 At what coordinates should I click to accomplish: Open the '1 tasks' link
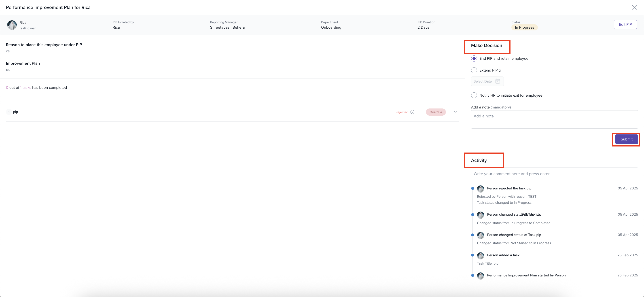tap(26, 87)
